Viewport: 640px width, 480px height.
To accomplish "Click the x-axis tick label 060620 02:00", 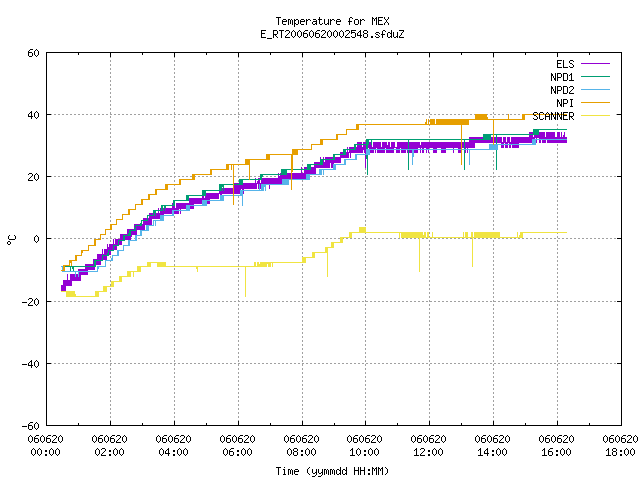I will click(x=109, y=446).
